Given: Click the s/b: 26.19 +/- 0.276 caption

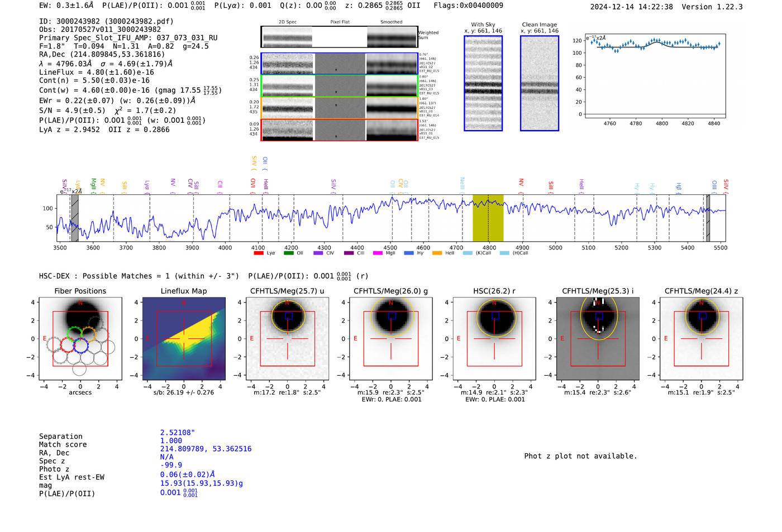Looking at the screenshot, I should 184,392.
